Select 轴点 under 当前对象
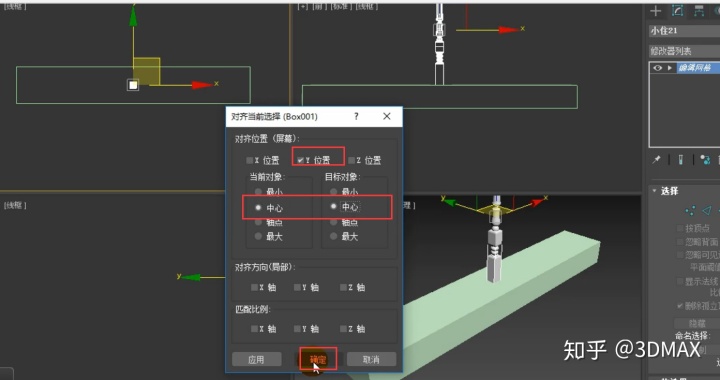720x380 pixels. (x=258, y=222)
